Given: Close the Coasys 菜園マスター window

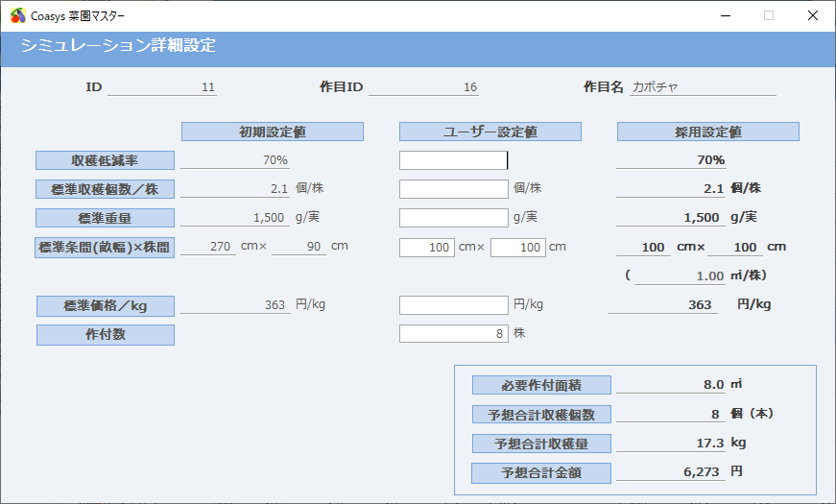Looking at the screenshot, I should point(812,15).
